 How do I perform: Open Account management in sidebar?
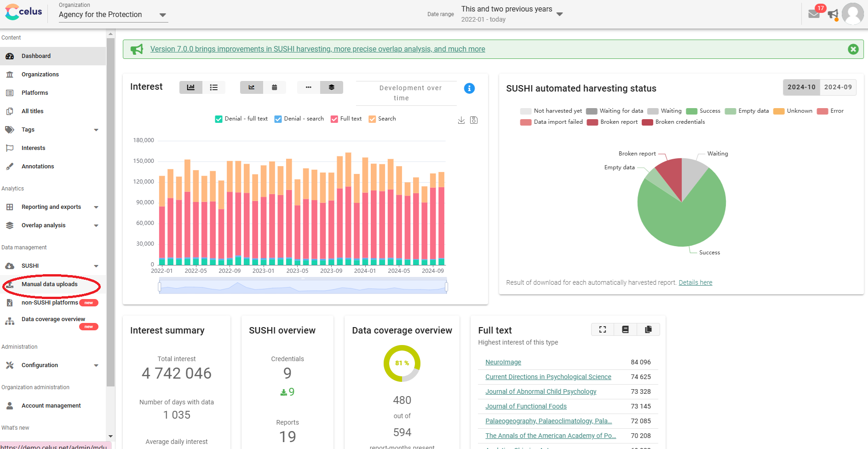tap(53, 406)
